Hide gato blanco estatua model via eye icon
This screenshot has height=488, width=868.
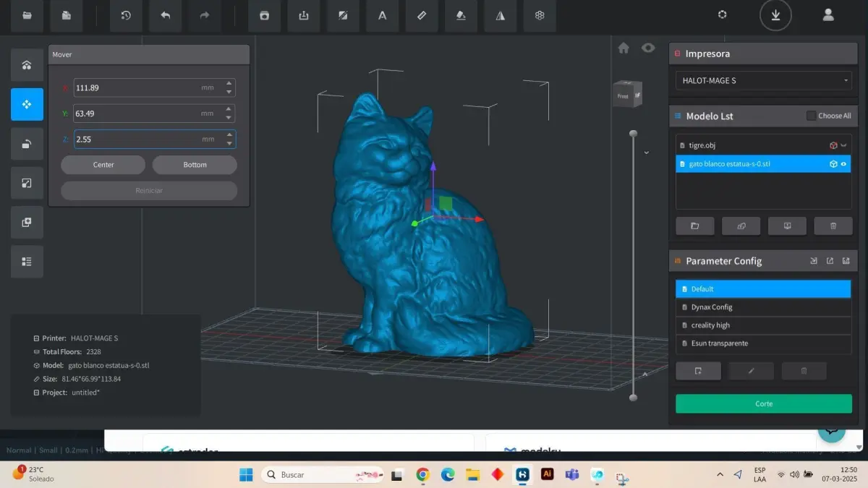843,164
